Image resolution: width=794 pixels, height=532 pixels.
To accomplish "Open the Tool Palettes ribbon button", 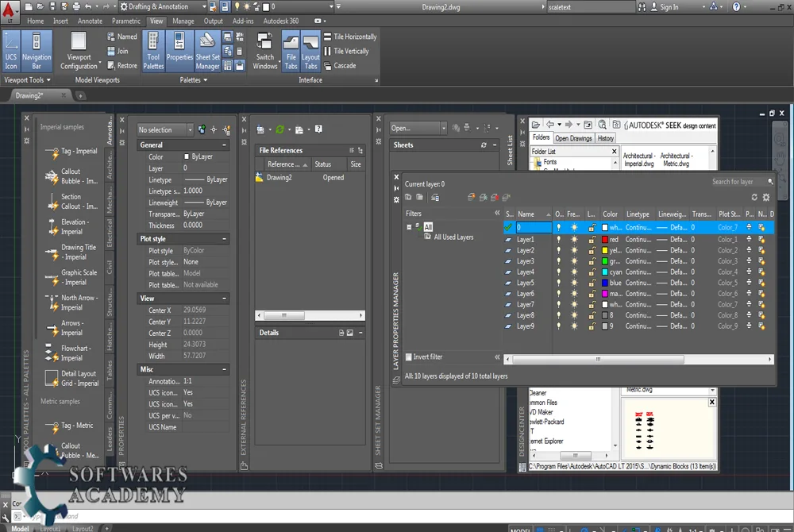I will point(153,50).
